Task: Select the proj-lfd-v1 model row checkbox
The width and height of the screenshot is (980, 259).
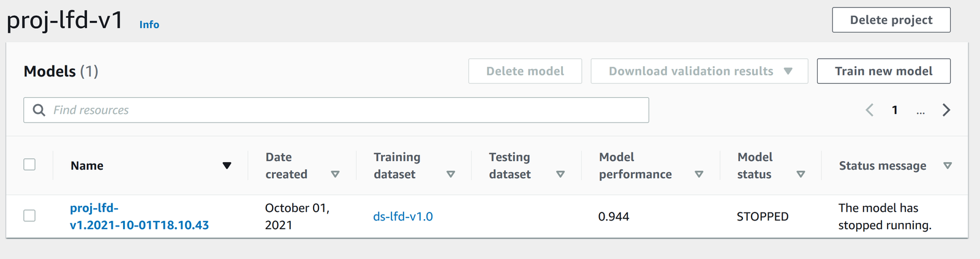Action: click(x=29, y=216)
